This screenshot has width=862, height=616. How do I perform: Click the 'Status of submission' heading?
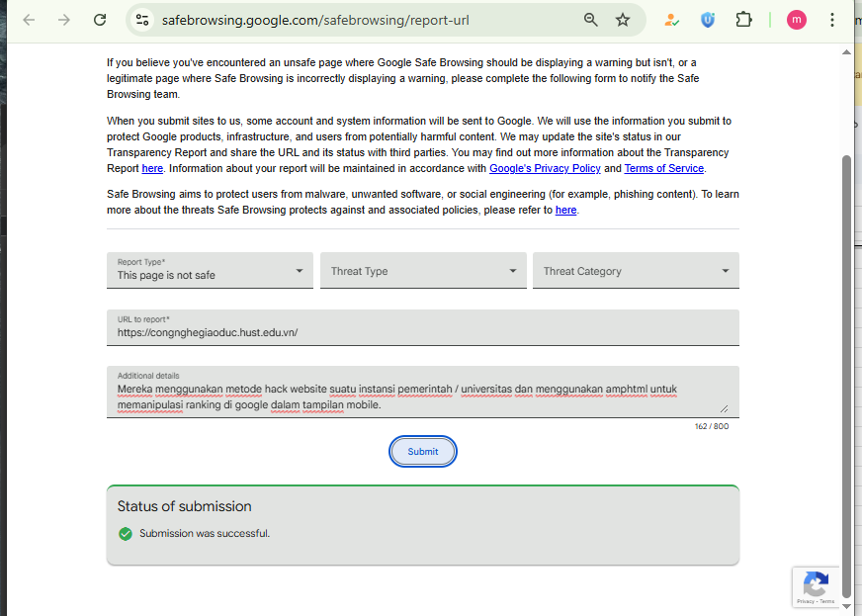pos(184,506)
